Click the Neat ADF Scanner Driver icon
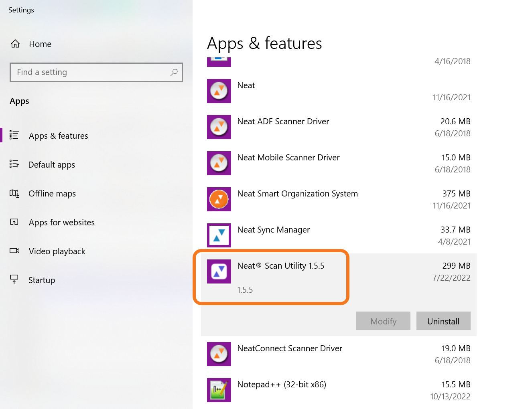 [x=219, y=127]
